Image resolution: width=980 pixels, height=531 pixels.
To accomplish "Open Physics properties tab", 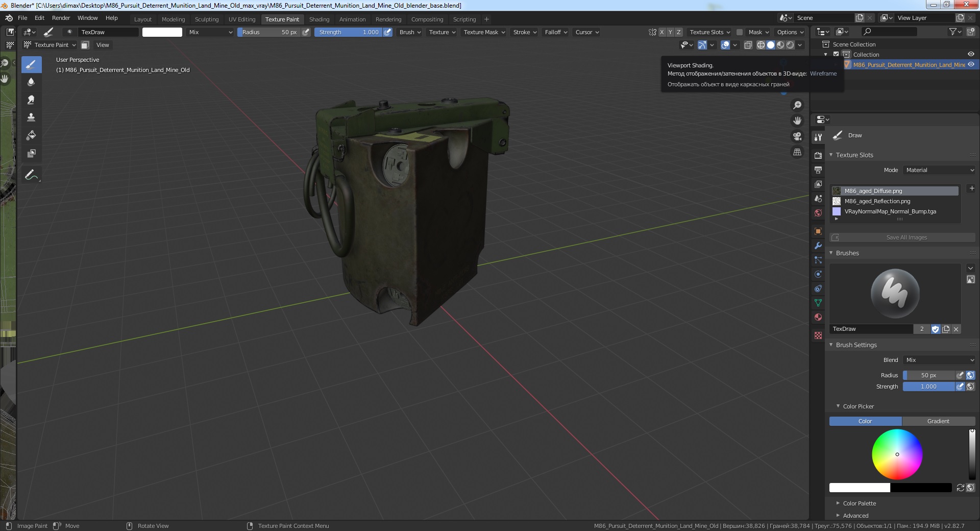I will point(818,274).
